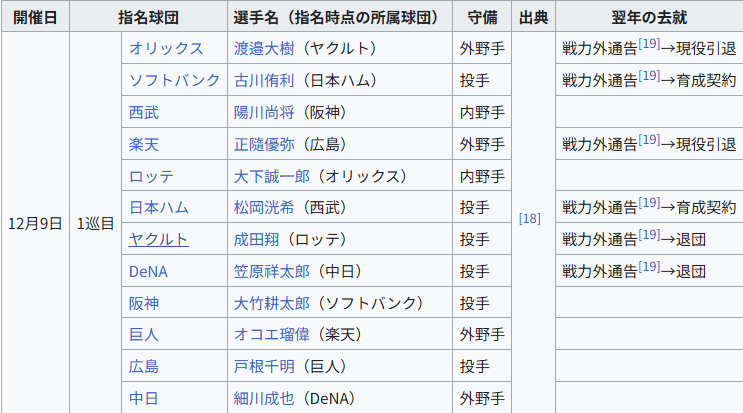Viewport: 743px width, 413px height.
Task: Select オコエ瑠偉 player link
Action: [x=271, y=334]
